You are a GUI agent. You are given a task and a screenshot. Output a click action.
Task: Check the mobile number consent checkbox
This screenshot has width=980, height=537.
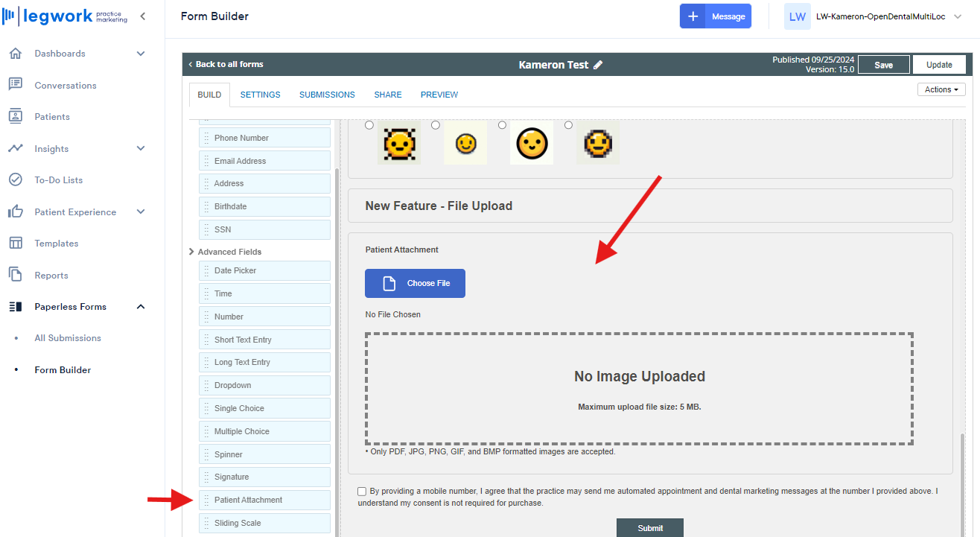tap(362, 491)
